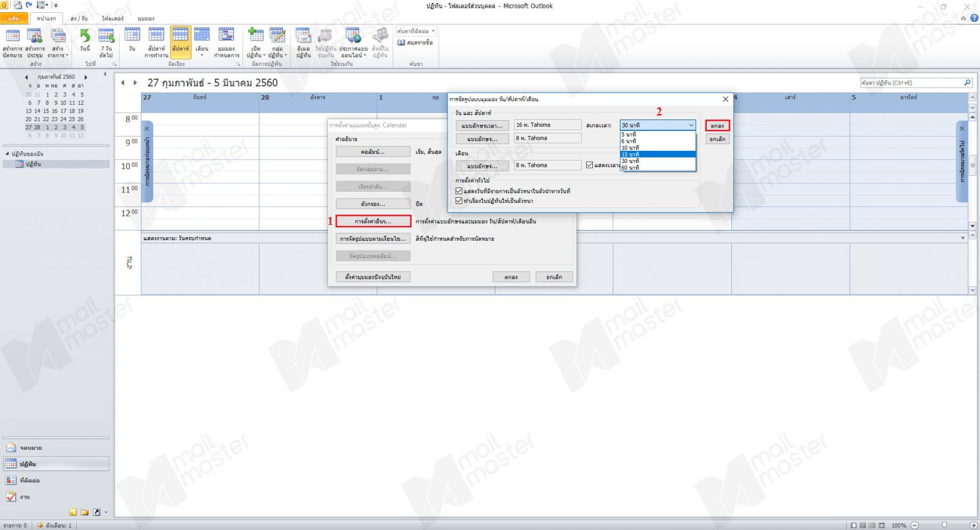Click the Notes icon at the navigation pane bottom
Viewport: 980px width, 530px height.
pos(73,512)
